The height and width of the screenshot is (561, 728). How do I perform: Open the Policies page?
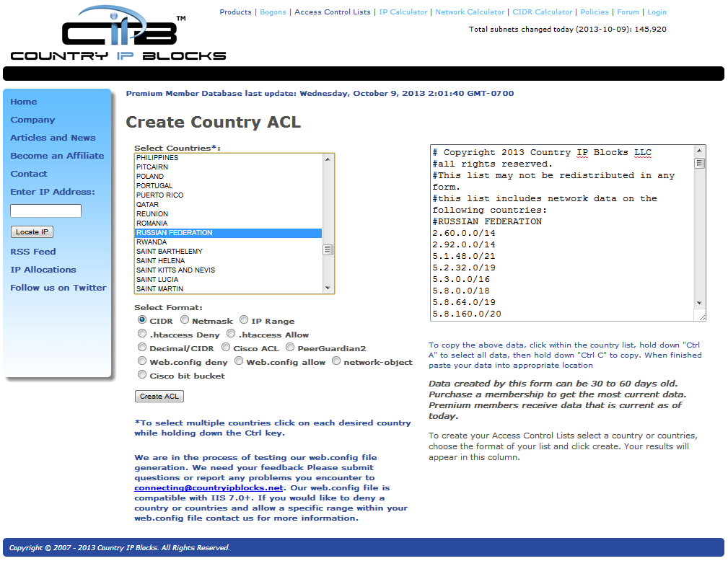(595, 12)
